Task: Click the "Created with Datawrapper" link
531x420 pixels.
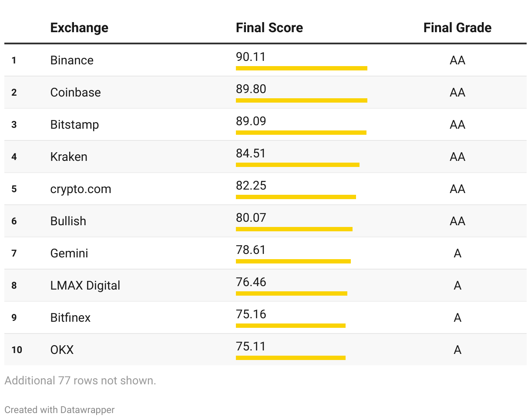Action: click(x=60, y=410)
